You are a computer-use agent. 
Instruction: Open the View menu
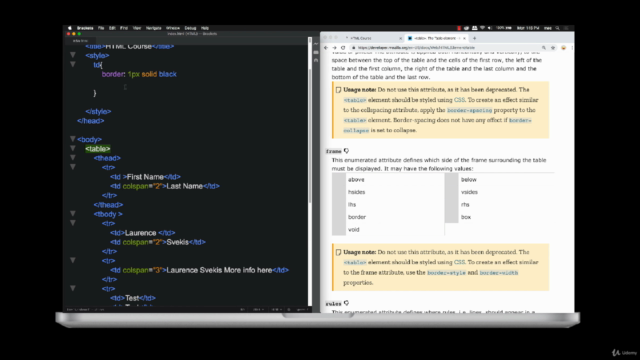pyautogui.click(x=137, y=28)
